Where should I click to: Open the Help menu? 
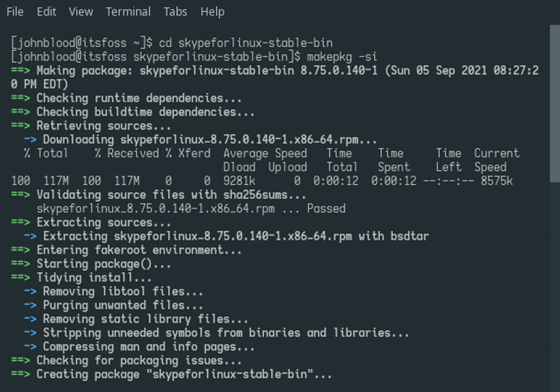212,11
